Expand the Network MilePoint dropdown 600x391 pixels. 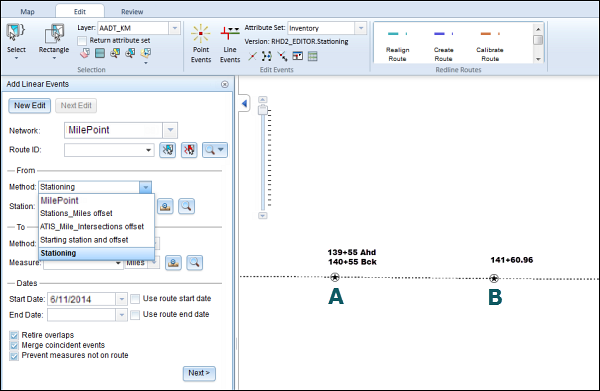[170, 130]
